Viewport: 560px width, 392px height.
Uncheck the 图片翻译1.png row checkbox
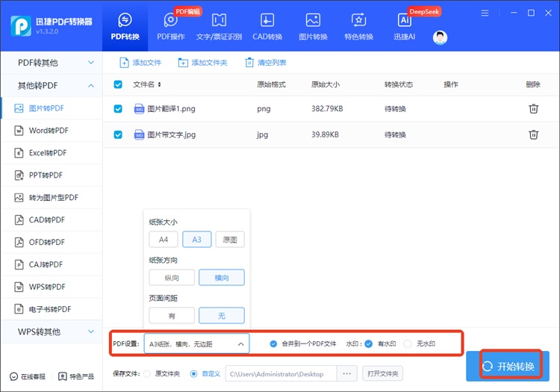118,109
